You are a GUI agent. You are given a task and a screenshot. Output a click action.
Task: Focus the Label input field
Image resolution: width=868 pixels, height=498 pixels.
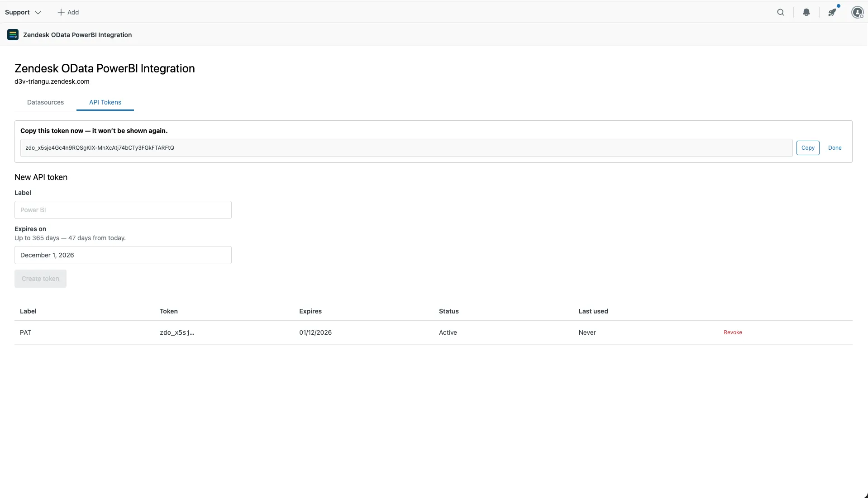123,210
